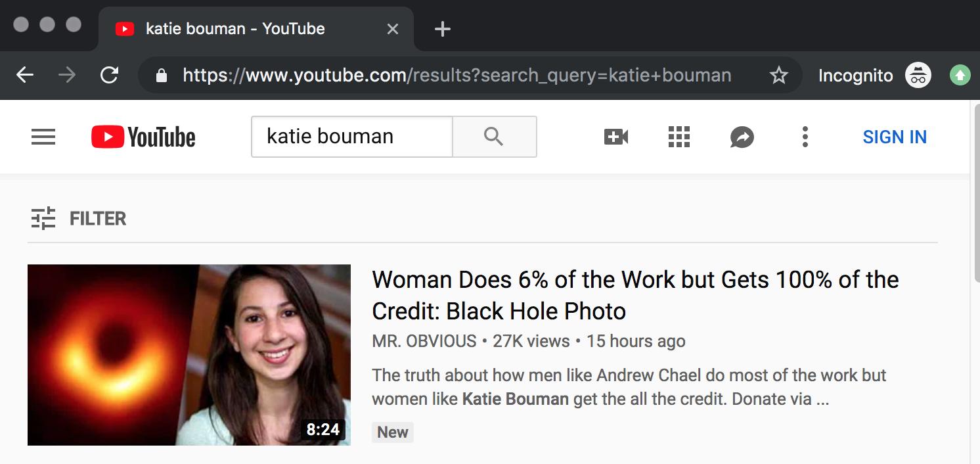Open YouTube settings three-dot menu
The height and width of the screenshot is (464, 980).
[x=805, y=137]
